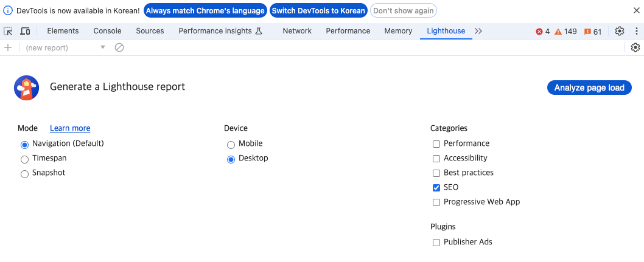
Task: Open the Performance insights tab
Action: pyautogui.click(x=220, y=31)
